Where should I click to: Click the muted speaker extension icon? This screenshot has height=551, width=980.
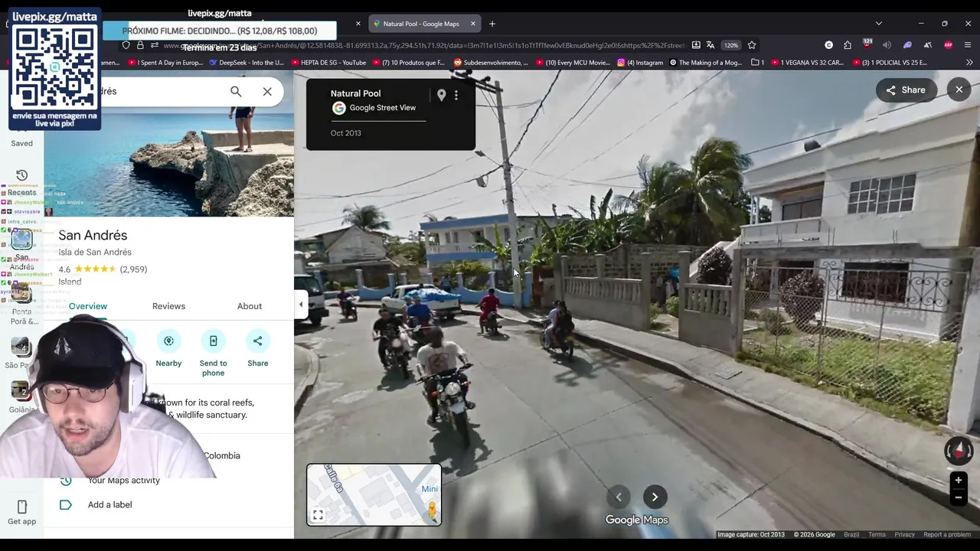(x=887, y=45)
